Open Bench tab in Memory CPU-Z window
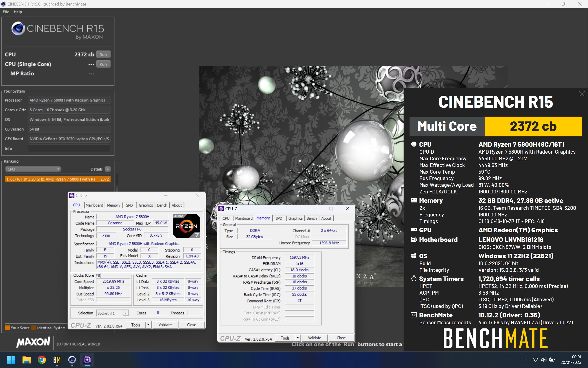This screenshot has width=588, height=368. (x=311, y=218)
